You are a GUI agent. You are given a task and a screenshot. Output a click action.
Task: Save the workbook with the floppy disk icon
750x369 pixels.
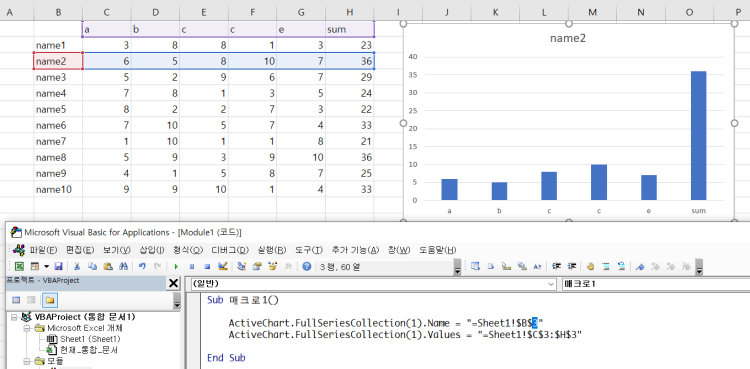pos(58,266)
